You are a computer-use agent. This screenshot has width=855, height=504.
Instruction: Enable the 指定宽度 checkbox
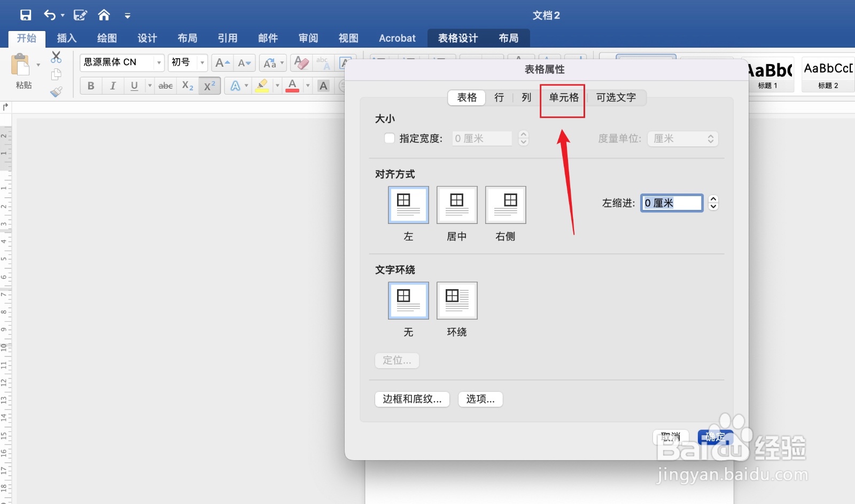coord(390,138)
